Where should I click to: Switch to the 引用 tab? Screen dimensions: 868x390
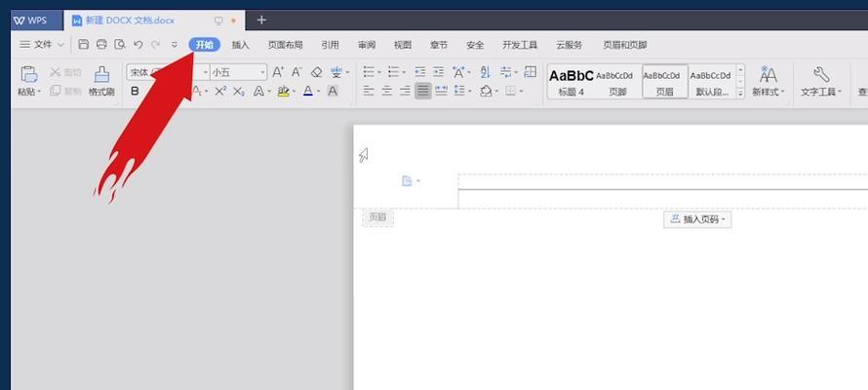[330, 46]
